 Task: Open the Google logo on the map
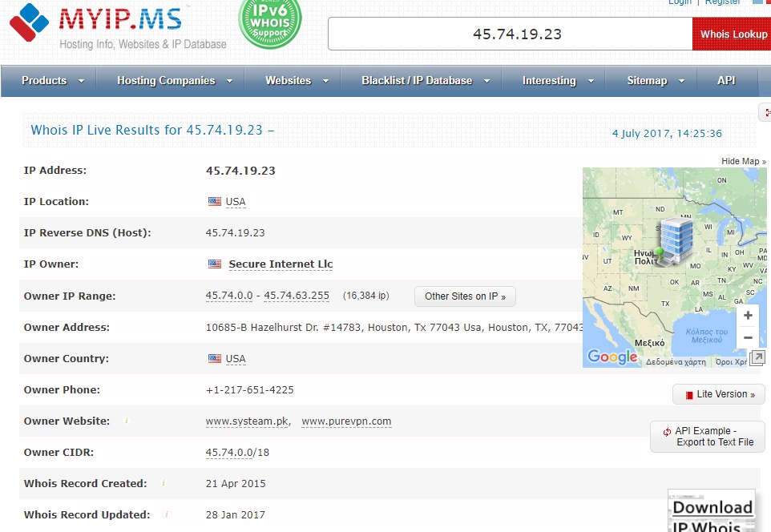[x=612, y=357]
